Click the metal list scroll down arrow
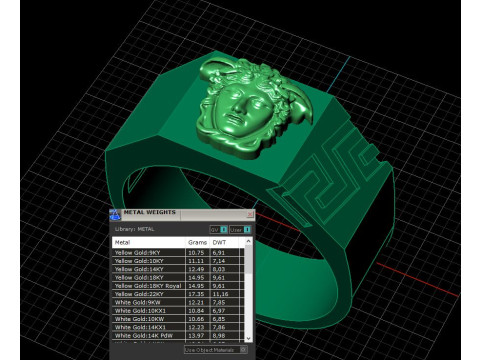This screenshot has width=480, height=360. click(249, 338)
